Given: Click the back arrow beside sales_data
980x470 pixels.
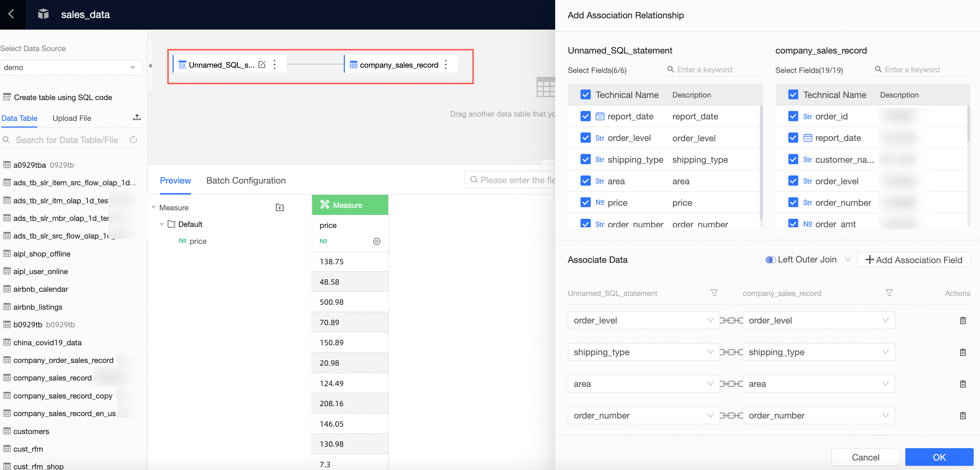Looking at the screenshot, I should (11, 14).
